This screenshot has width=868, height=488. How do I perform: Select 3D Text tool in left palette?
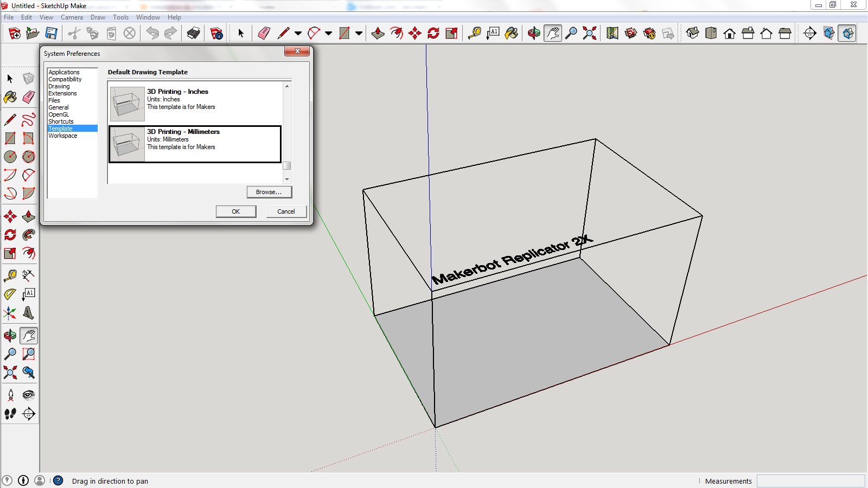coord(29,313)
